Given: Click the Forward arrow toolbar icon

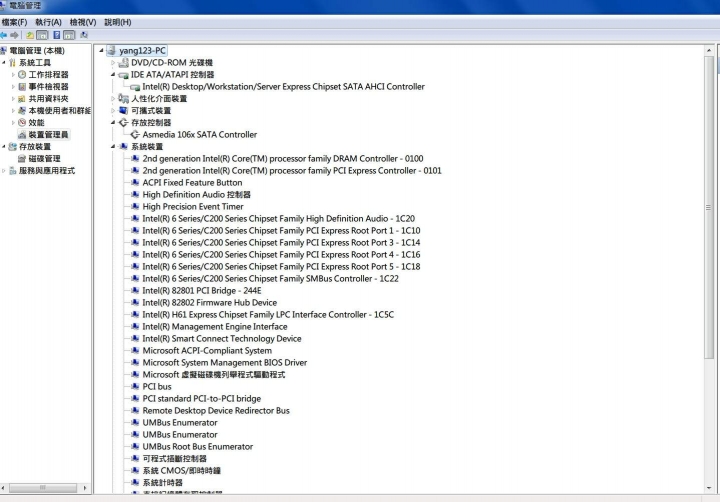Looking at the screenshot, I should (x=14, y=35).
